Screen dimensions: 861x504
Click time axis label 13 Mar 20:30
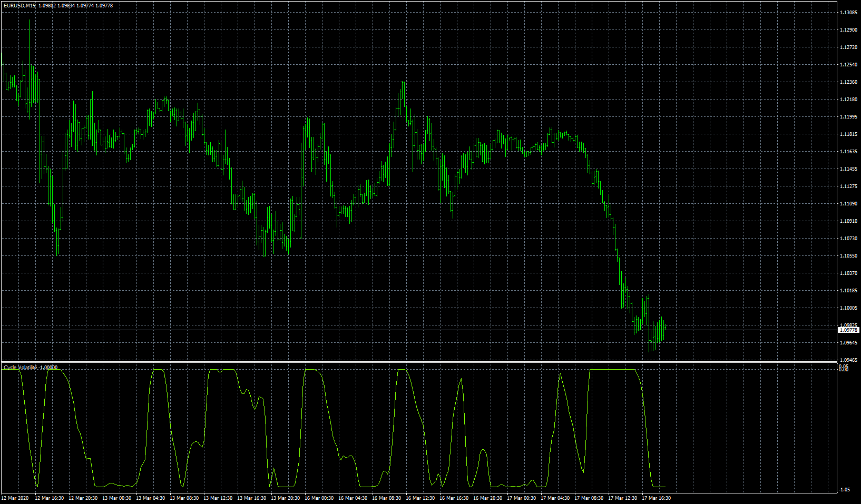[x=286, y=498]
